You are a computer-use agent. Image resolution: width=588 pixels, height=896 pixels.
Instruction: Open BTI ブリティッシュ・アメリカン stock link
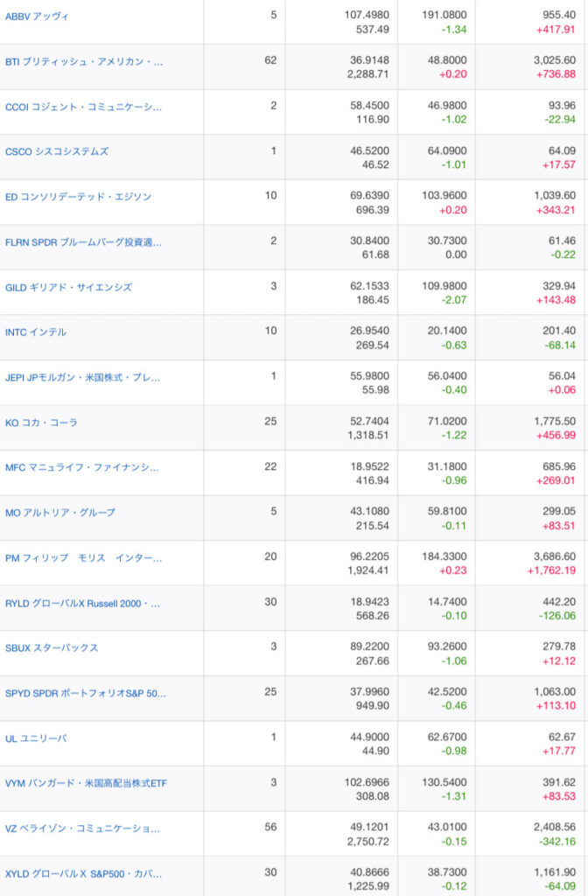tap(84, 62)
